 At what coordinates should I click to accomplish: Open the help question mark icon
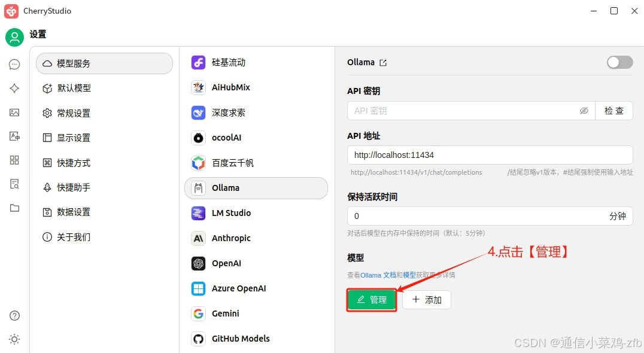(x=14, y=316)
